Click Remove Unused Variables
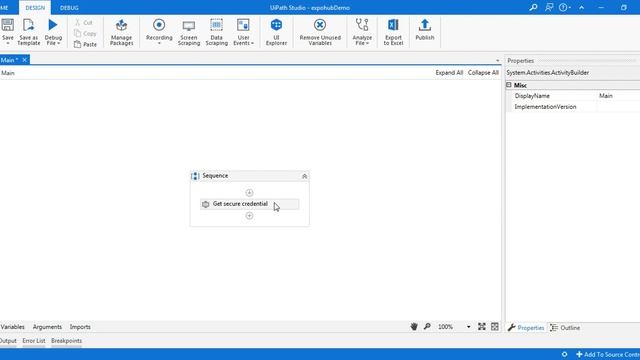 click(x=320, y=31)
